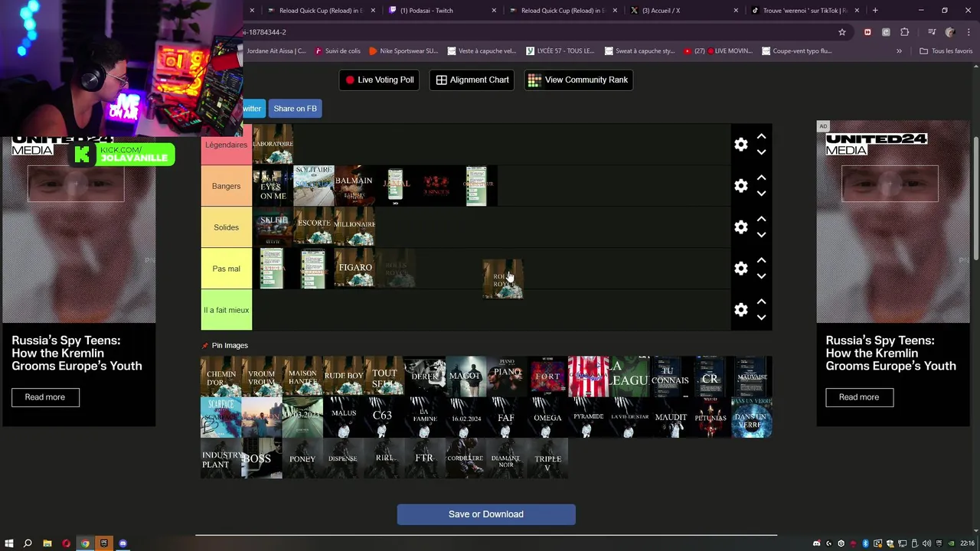Select the VROUM VROUM image
Screen dimensions: 980x551
(262, 377)
